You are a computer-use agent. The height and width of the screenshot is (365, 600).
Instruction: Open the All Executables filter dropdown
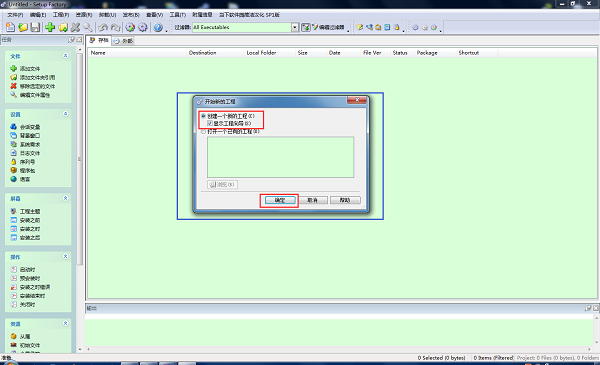point(295,27)
